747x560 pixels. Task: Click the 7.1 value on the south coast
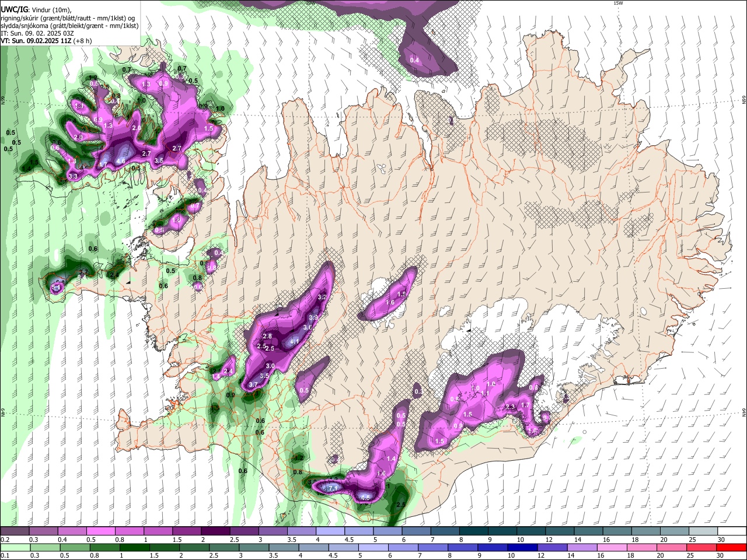click(334, 488)
